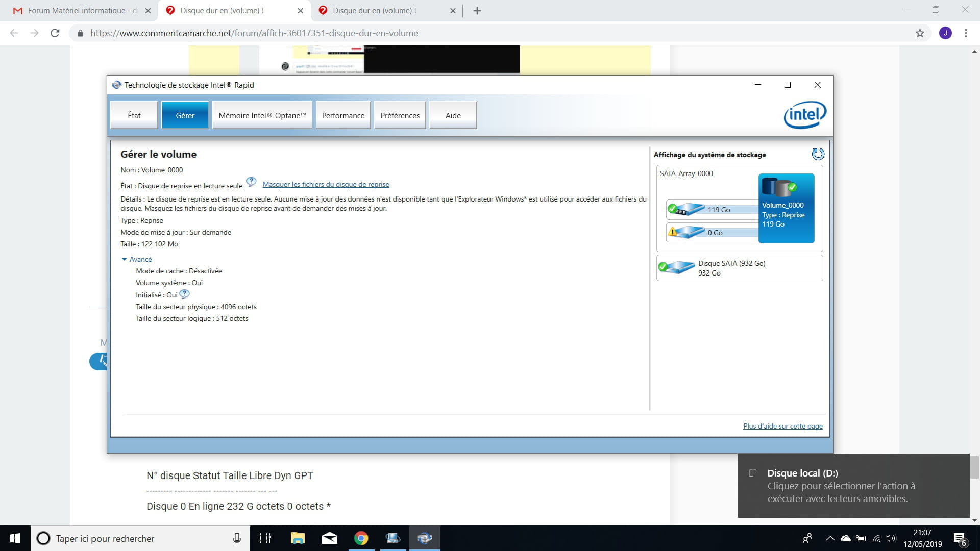The width and height of the screenshot is (980, 551).
Task: Click the page vertical scrollbar thumb
Action: point(974,467)
